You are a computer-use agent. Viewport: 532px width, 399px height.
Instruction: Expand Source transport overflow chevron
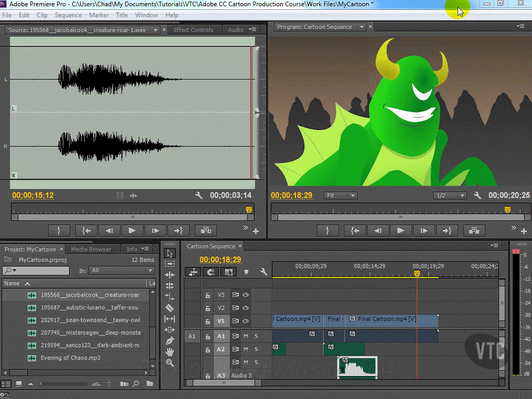pyautogui.click(x=245, y=228)
